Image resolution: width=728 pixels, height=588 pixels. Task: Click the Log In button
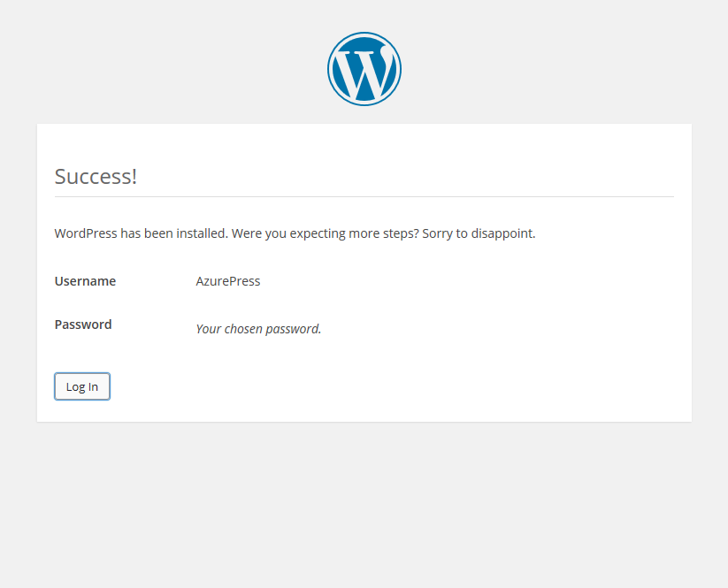tap(82, 386)
